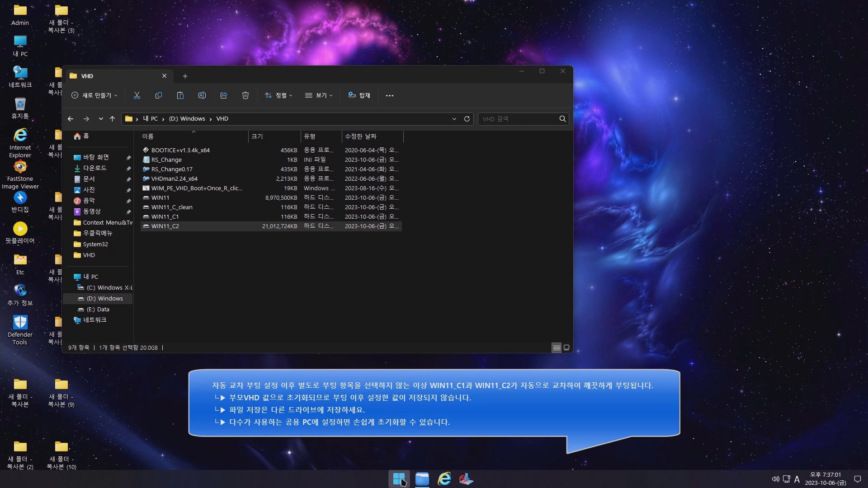868x488 pixels.
Task: Open the New (새로 만들기) dropdown
Action: tap(94, 95)
